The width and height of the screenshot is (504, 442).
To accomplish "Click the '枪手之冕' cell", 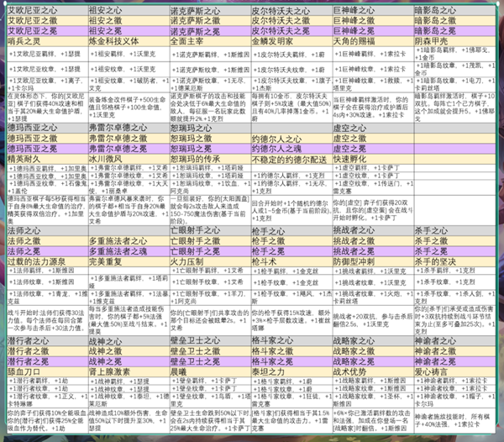I will pyautogui.click(x=291, y=251).
